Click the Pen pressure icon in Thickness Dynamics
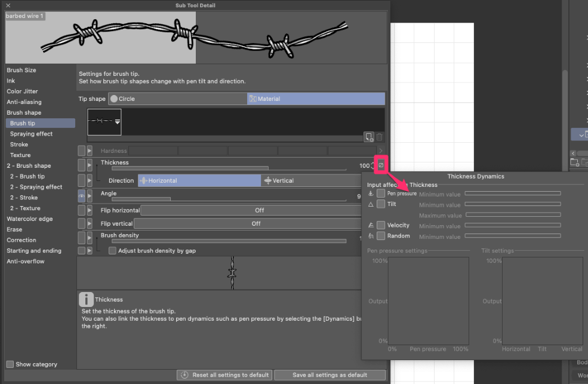The height and width of the screenshot is (384, 588). 370,193
